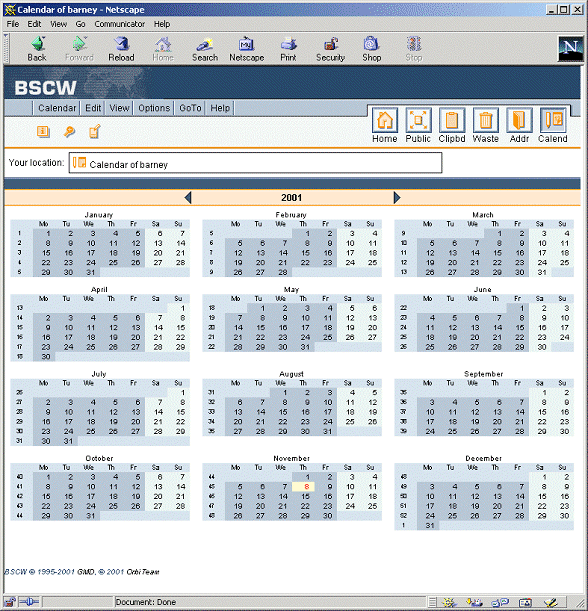This screenshot has width=588, height=611.
Task: Open the browser Edit menu
Action: [x=34, y=24]
